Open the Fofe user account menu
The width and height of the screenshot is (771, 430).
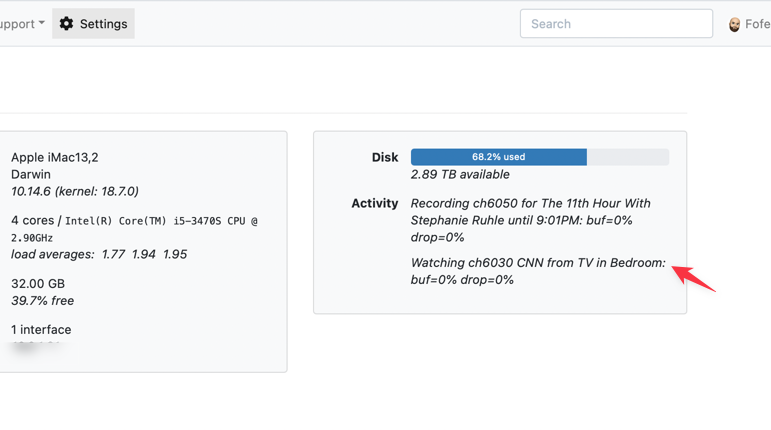pyautogui.click(x=757, y=24)
